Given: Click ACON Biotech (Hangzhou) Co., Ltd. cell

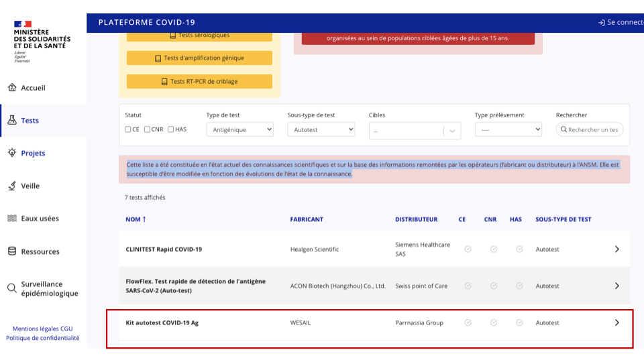Looking at the screenshot, I should pyautogui.click(x=338, y=286).
